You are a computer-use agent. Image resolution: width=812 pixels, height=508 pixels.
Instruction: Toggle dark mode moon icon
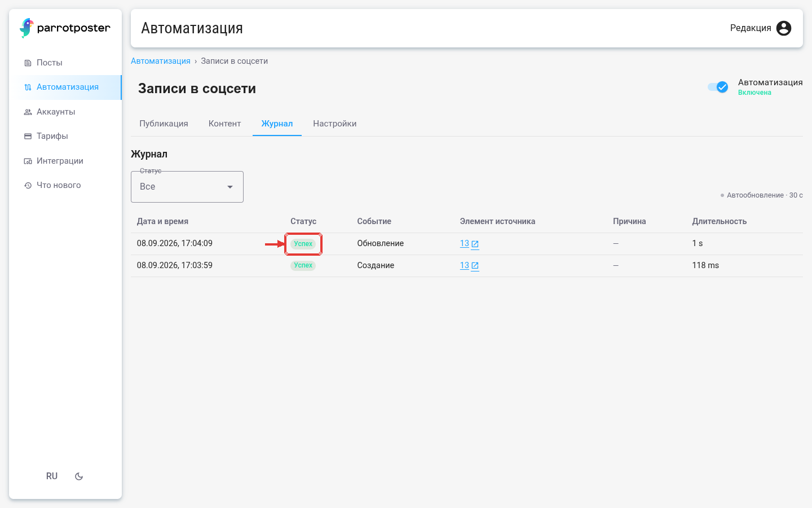[79, 476]
